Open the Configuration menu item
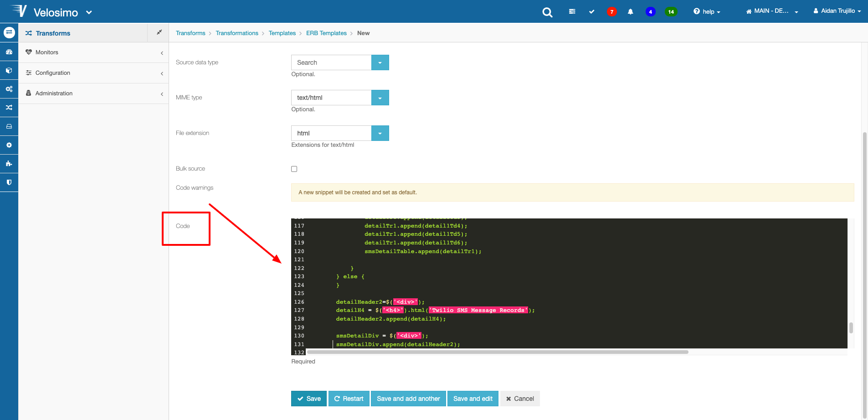The image size is (868, 420). (93, 73)
